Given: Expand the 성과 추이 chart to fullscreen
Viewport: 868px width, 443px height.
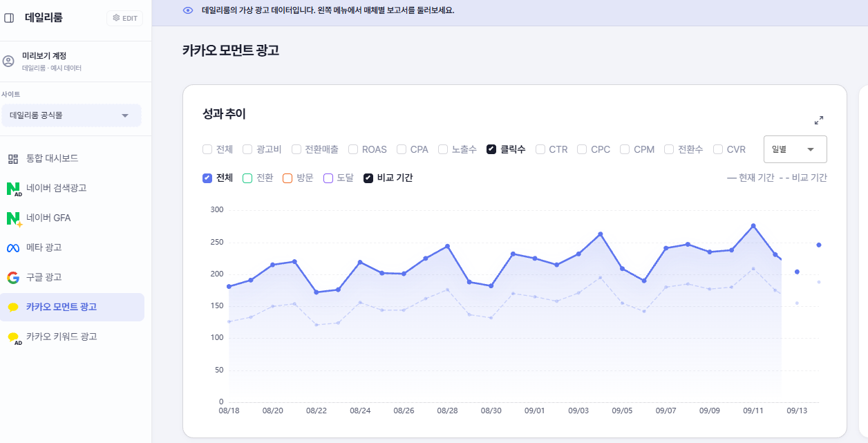Looking at the screenshot, I should [819, 120].
